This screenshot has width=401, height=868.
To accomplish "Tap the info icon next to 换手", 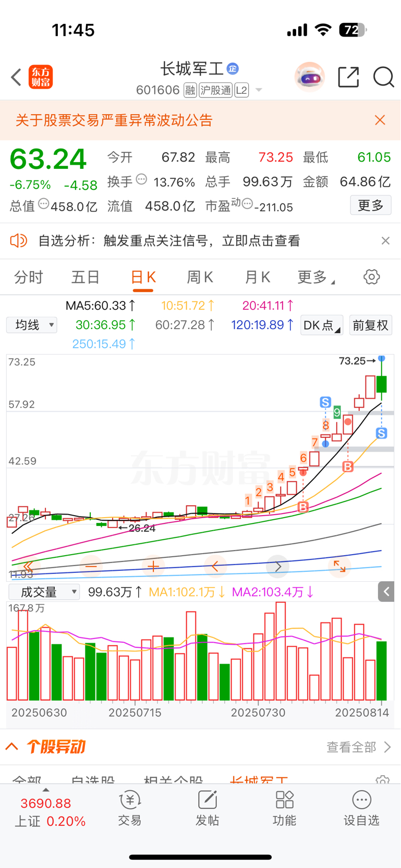I will coord(141,180).
